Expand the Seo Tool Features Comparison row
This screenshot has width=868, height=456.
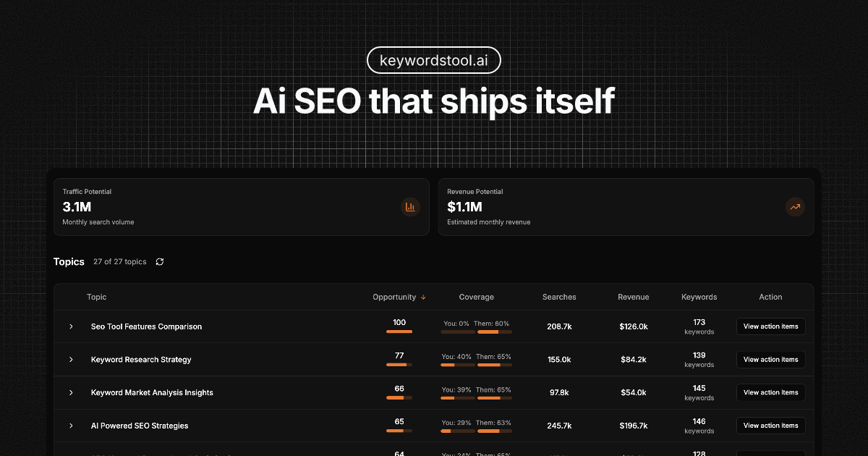pos(70,326)
